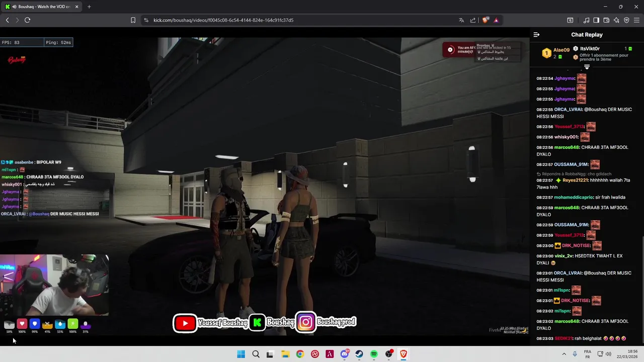644x362 pixels.
Task: Open Discord from the taskbar
Action: 345,354
